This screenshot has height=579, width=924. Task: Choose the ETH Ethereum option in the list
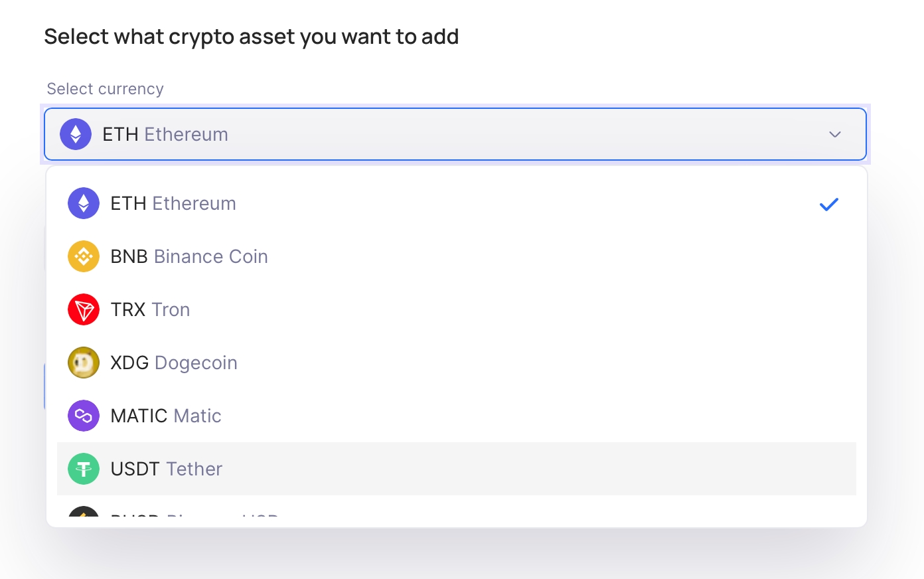click(173, 203)
